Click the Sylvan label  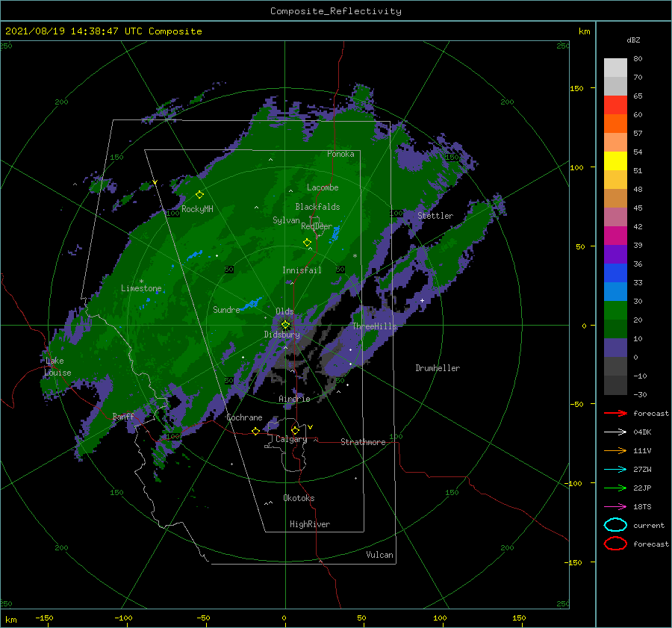pos(286,220)
